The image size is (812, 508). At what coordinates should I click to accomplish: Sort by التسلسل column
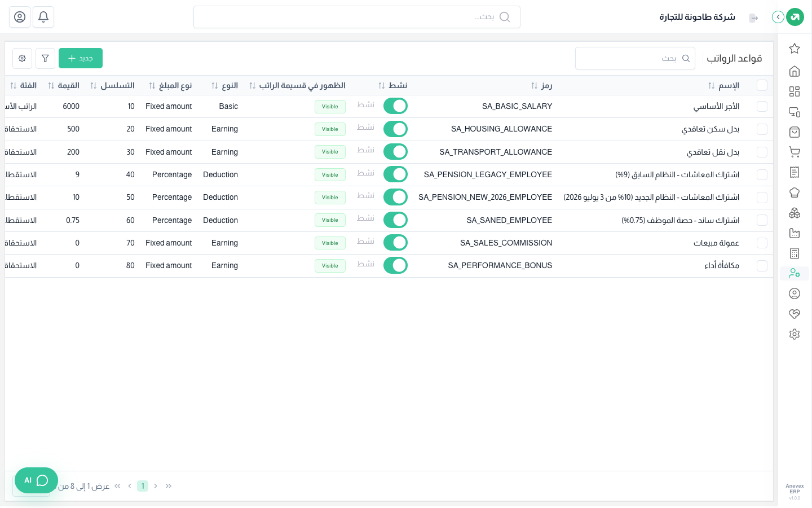pos(112,86)
